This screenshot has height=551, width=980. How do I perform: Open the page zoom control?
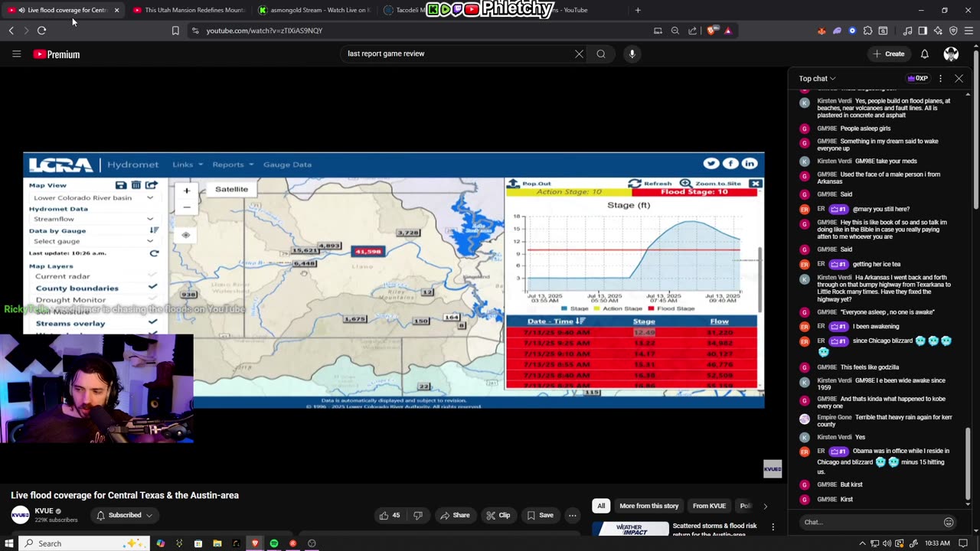click(675, 31)
